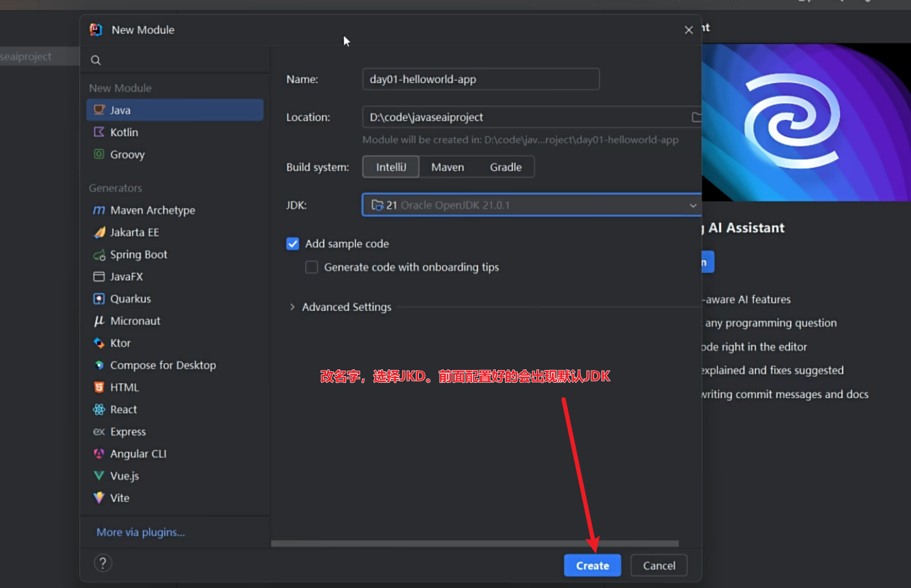The height and width of the screenshot is (588, 911).
Task: Click the Spring Boot label text
Action: [139, 255]
